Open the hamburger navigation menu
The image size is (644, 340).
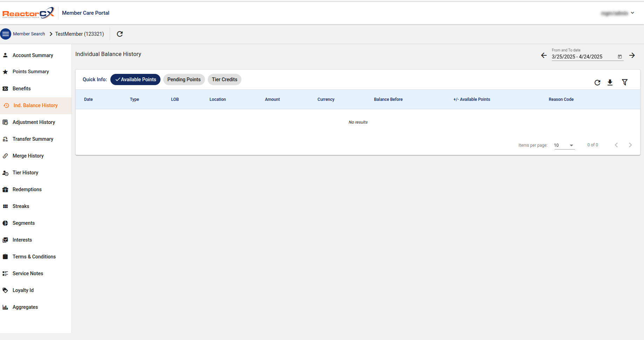tap(6, 34)
